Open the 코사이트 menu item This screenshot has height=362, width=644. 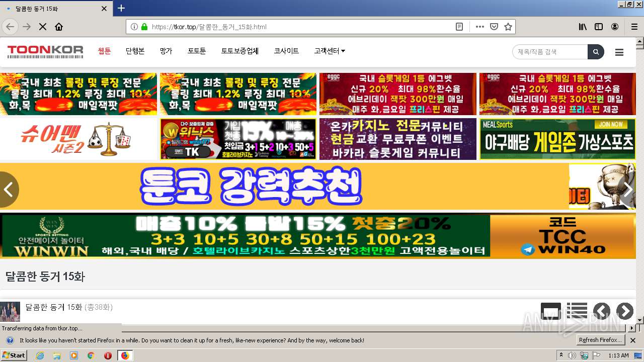(x=286, y=51)
